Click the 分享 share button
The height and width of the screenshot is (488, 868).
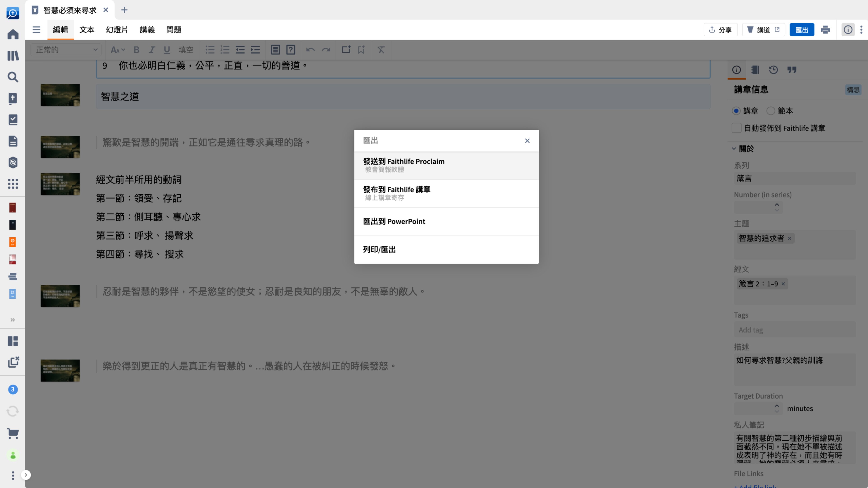tap(720, 30)
